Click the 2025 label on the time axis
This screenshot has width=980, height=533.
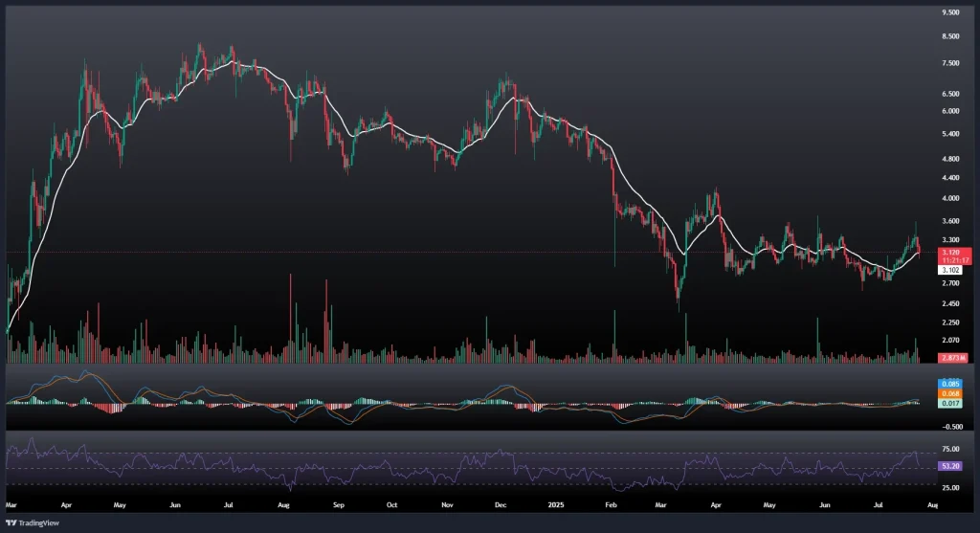[555, 501]
